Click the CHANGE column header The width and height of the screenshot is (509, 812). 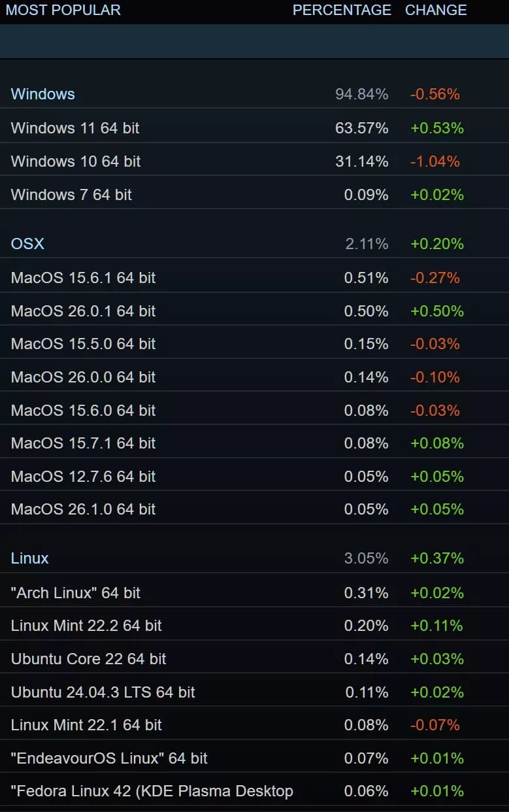click(x=436, y=10)
